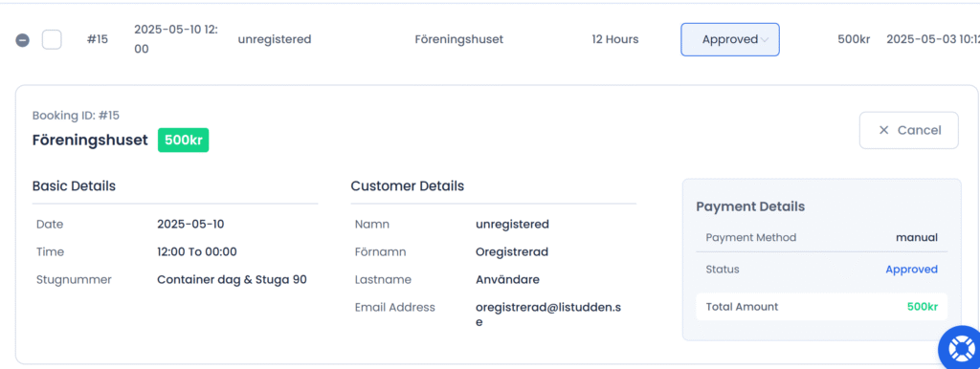Select the email oregistrerad@listudden.se

[548, 315]
